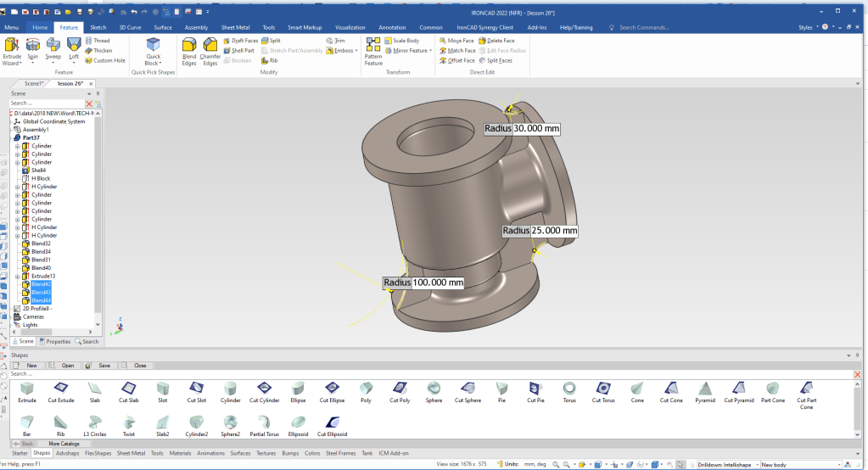This screenshot has width=868, height=470.
Task: Select the Cut Cylinder shape
Action: 264,389
